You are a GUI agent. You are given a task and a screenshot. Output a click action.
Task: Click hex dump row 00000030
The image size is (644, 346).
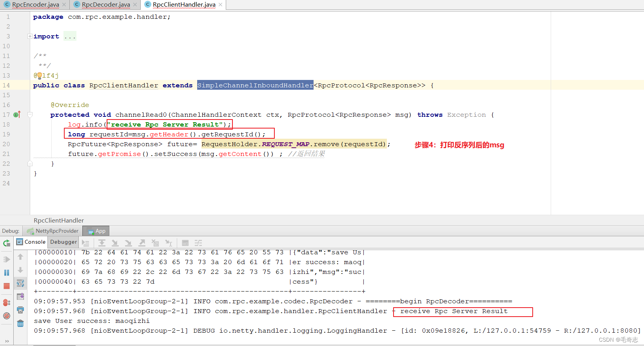pos(200,272)
